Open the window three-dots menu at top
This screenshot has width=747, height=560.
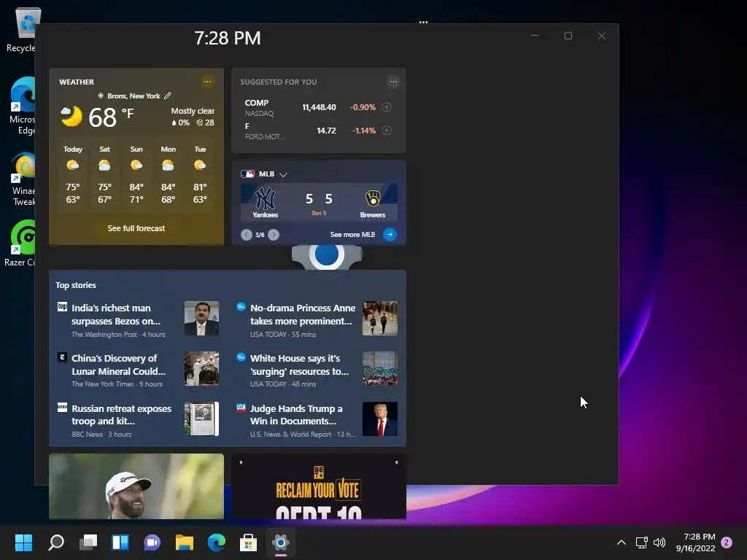click(423, 22)
